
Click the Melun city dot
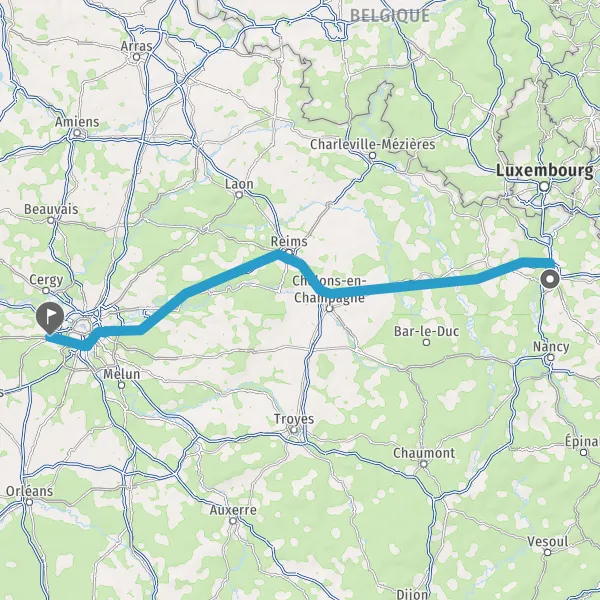[x=122, y=385]
